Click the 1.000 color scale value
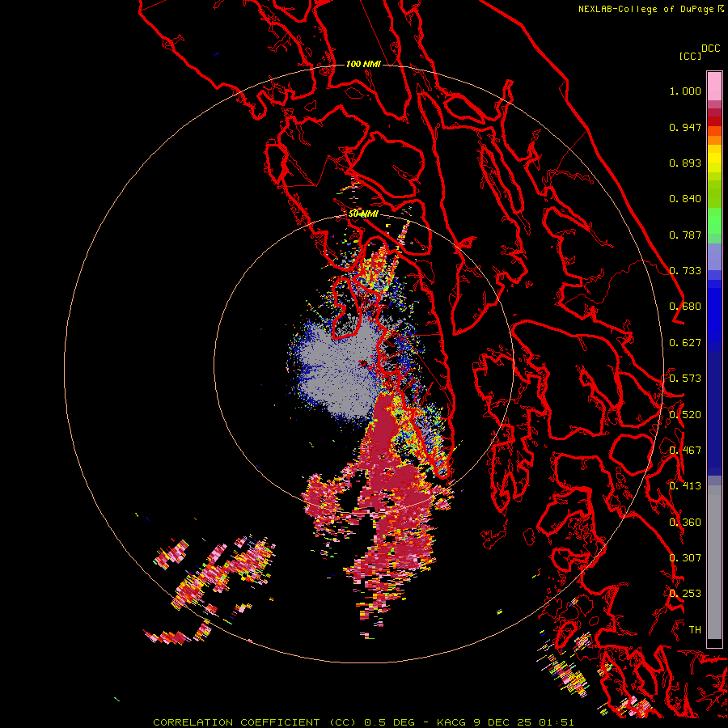The image size is (728, 728). coord(685,91)
